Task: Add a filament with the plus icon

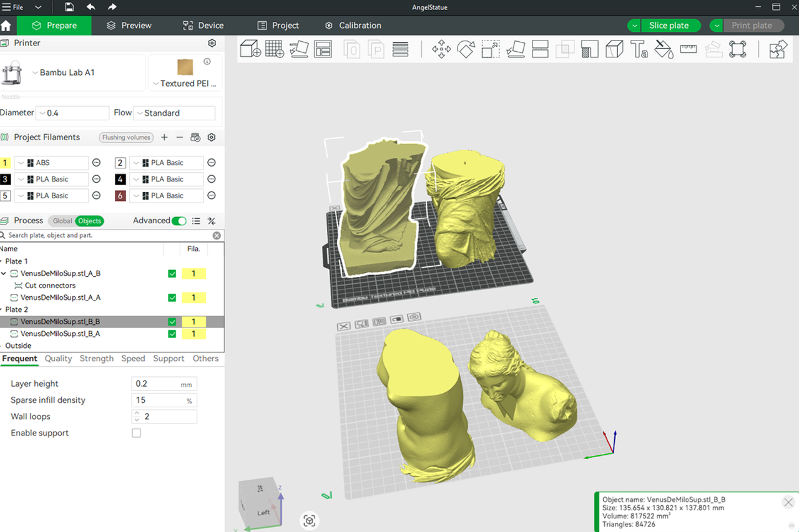Action: point(164,137)
